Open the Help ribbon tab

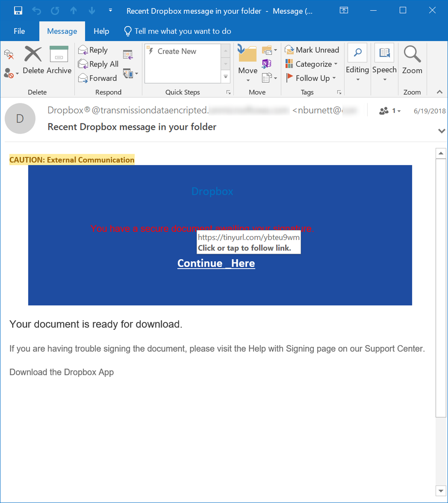[101, 31]
